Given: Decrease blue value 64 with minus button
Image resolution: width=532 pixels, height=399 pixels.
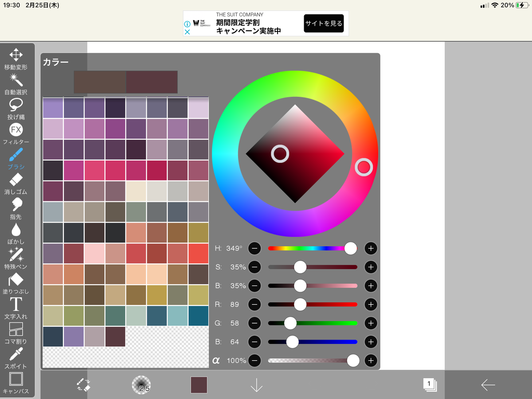Looking at the screenshot, I should tap(254, 342).
